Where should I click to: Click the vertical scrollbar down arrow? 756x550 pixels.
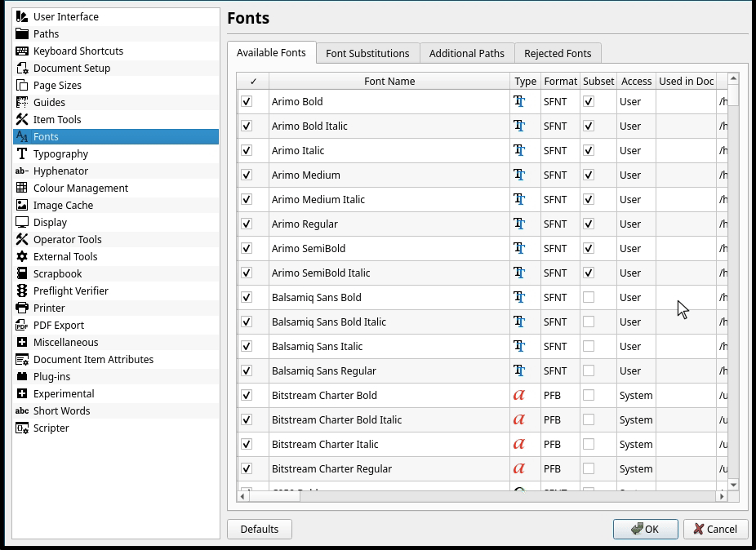733,485
